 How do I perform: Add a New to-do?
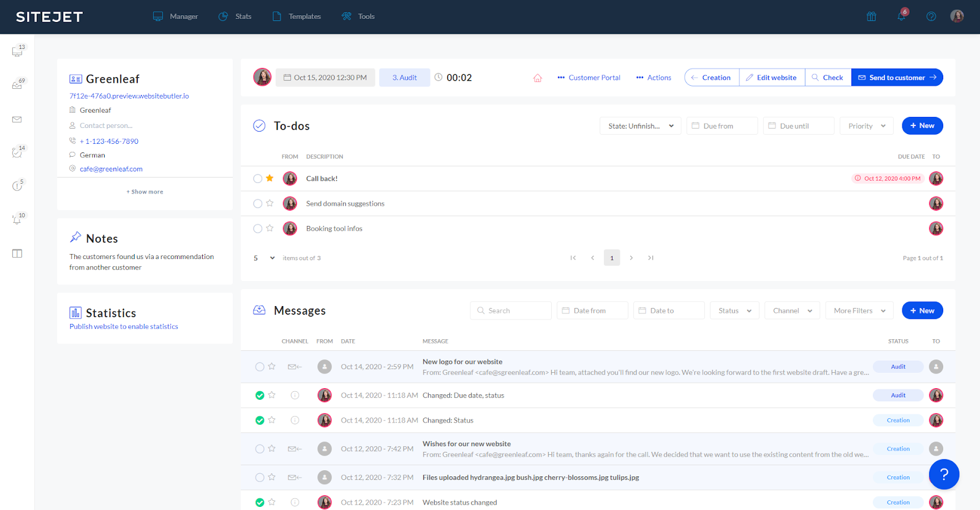(922, 126)
